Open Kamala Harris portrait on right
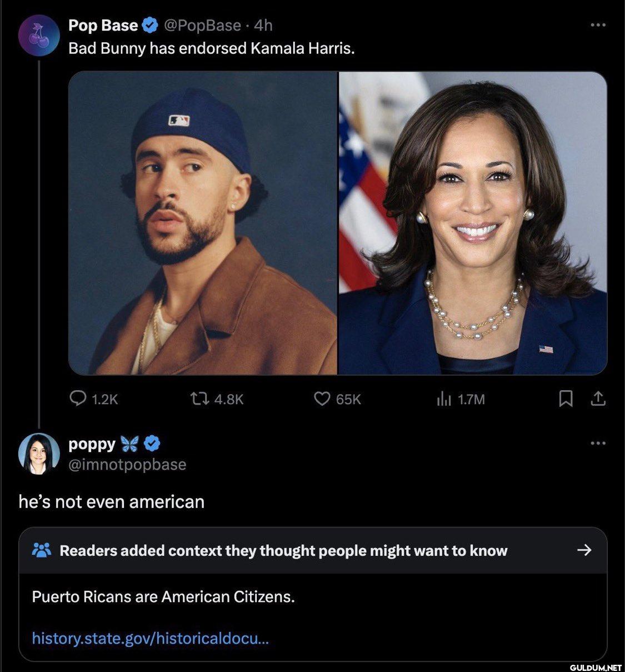The image size is (625, 672). point(473,223)
